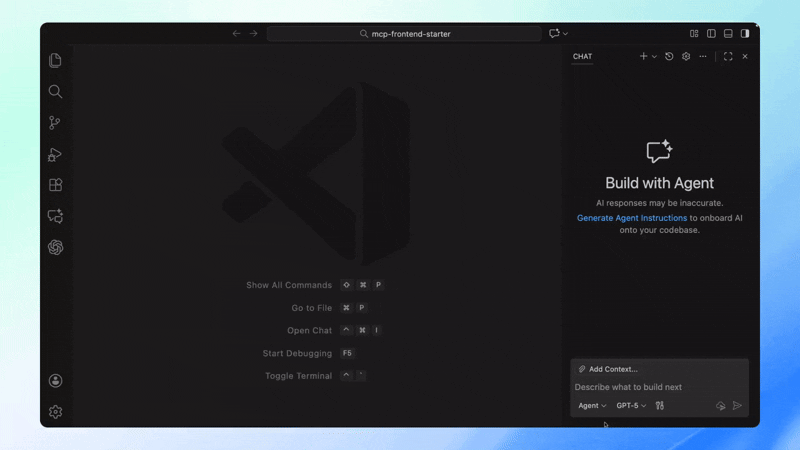This screenshot has height=450, width=800.
Task: Open chat settings gear
Action: [x=686, y=56]
